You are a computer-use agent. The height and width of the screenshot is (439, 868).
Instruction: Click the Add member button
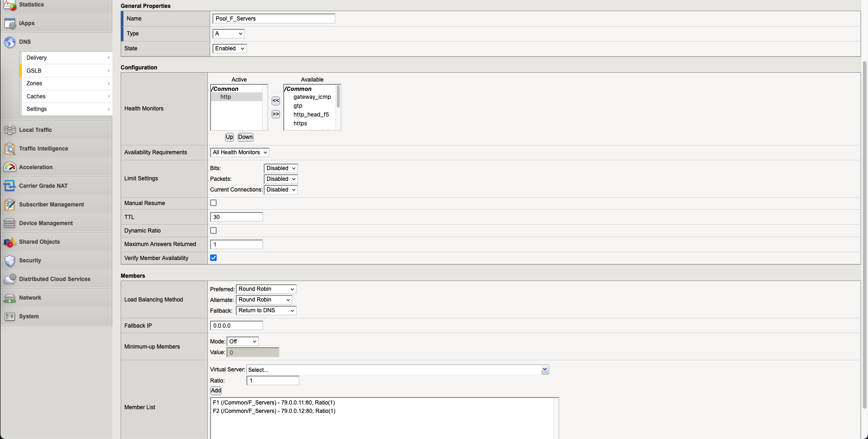216,391
